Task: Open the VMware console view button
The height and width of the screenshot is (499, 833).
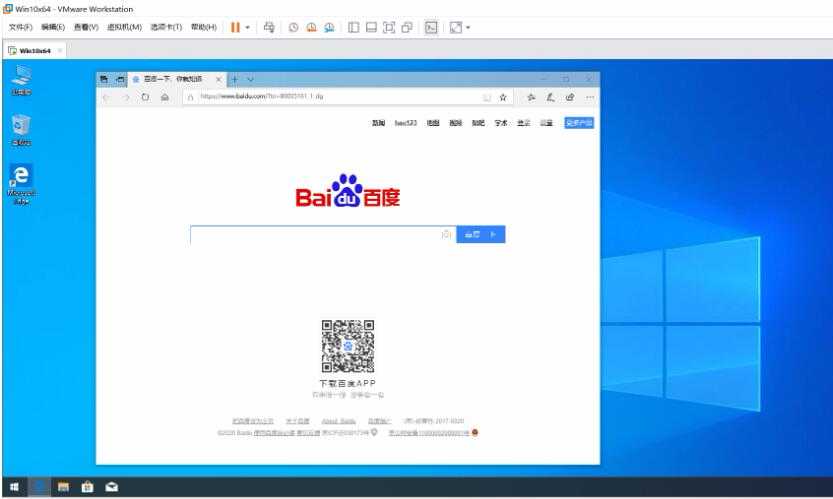Action: (431, 28)
